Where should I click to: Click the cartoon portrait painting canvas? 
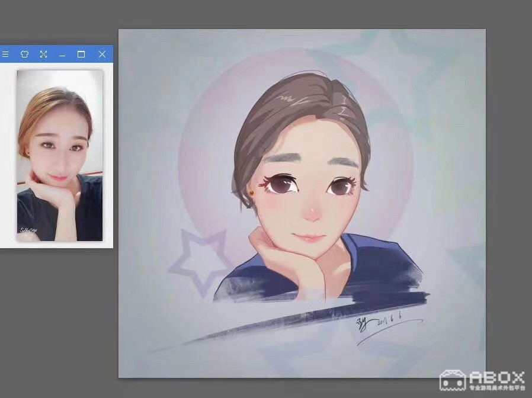[x=302, y=203]
